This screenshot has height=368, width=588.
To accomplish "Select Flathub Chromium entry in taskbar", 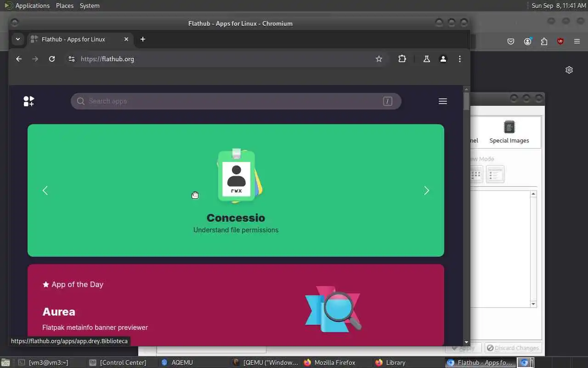I will click(x=480, y=362).
